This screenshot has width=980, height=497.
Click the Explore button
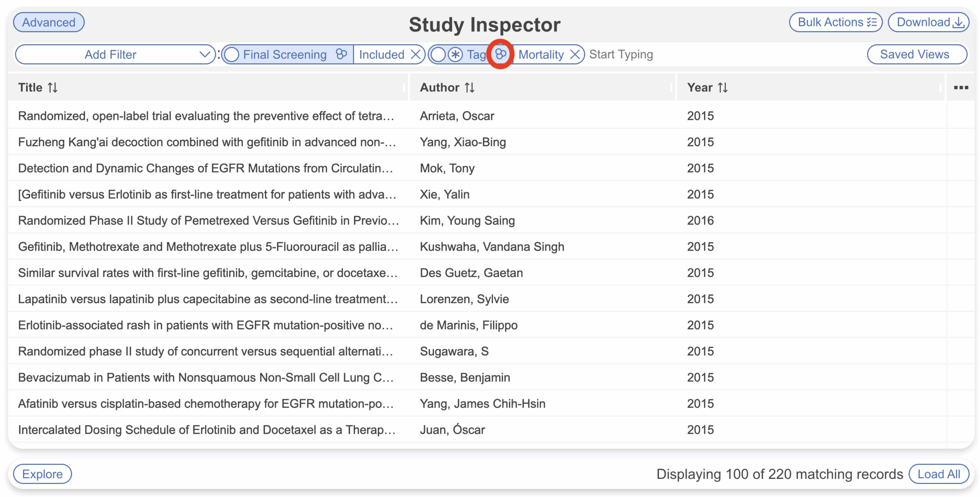[x=42, y=474]
